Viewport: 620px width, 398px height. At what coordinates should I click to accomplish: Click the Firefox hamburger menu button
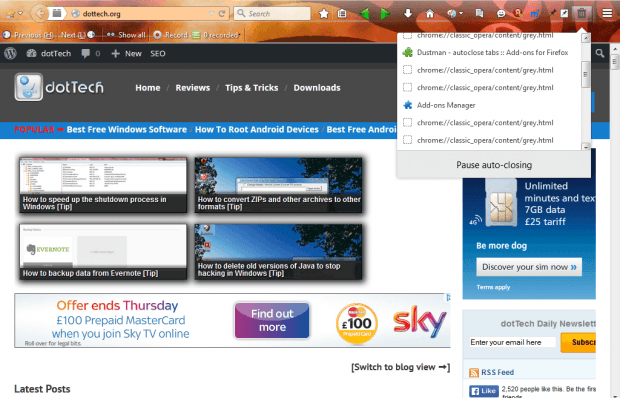607,13
